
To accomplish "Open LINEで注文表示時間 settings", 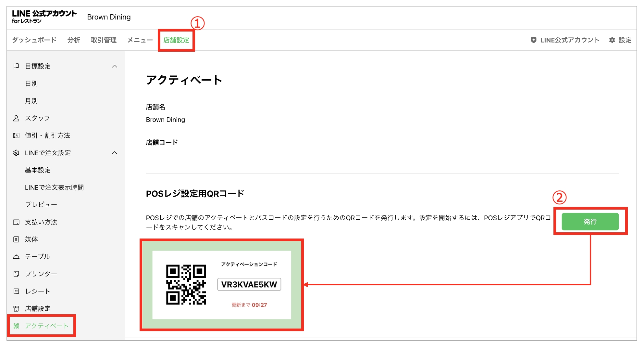I will tap(54, 187).
